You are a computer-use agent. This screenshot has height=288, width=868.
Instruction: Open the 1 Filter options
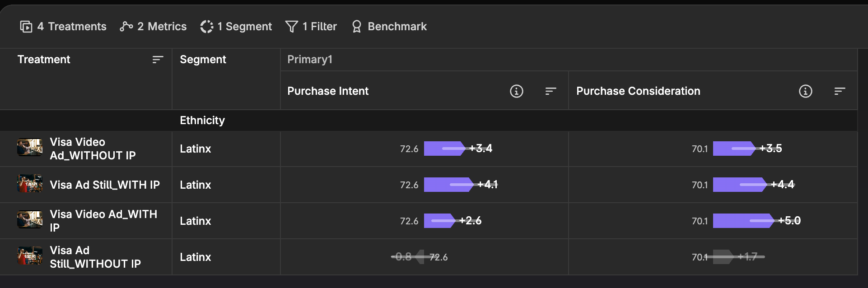(x=311, y=27)
